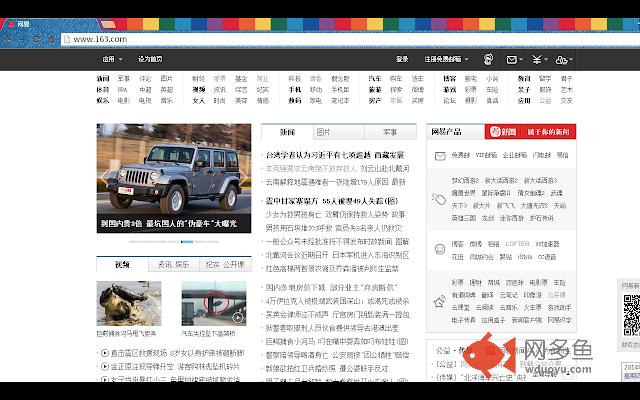Show the next slide with the Jeep carousel right arrow
Viewport: 640px width, 400px height.
point(245,176)
